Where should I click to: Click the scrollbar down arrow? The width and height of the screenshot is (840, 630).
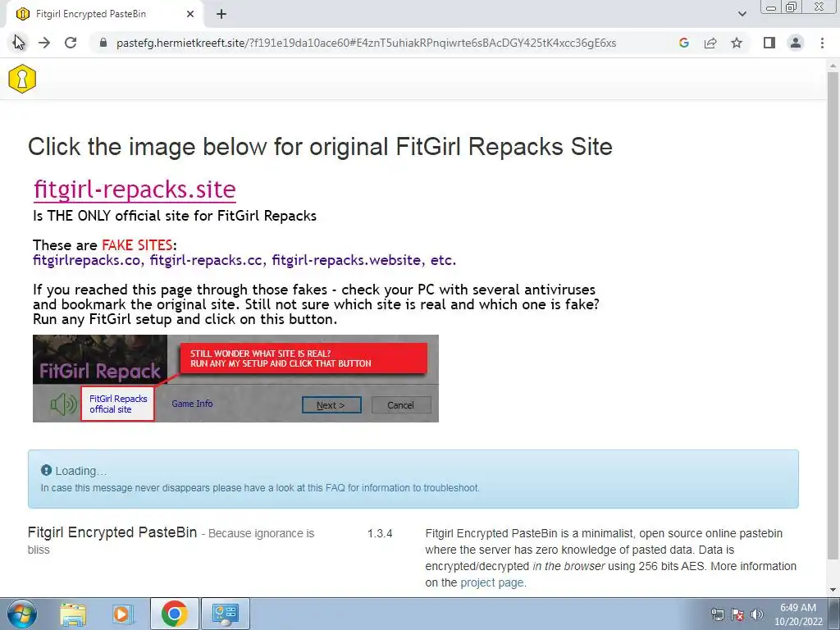coord(833,590)
